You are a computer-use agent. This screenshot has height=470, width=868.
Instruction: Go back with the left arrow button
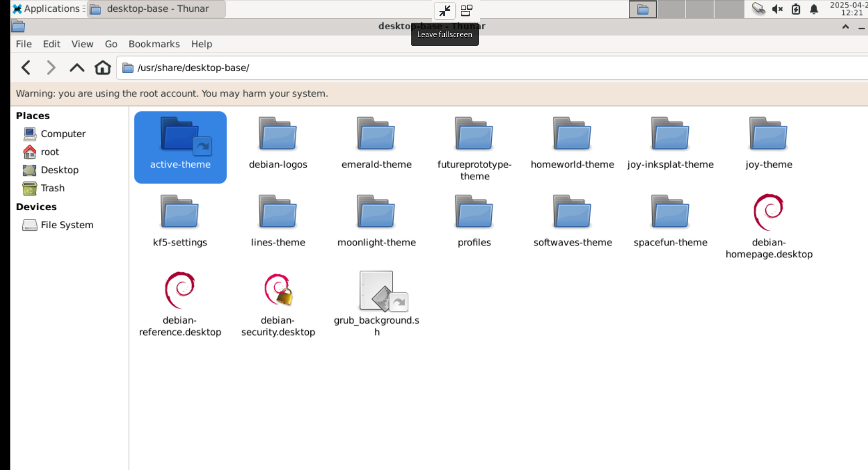tap(26, 68)
